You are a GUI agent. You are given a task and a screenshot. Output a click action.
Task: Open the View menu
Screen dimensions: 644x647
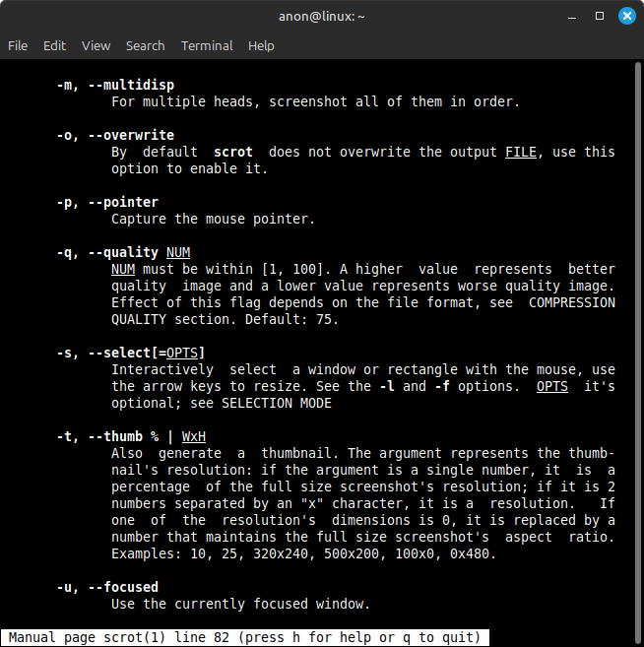(x=96, y=46)
